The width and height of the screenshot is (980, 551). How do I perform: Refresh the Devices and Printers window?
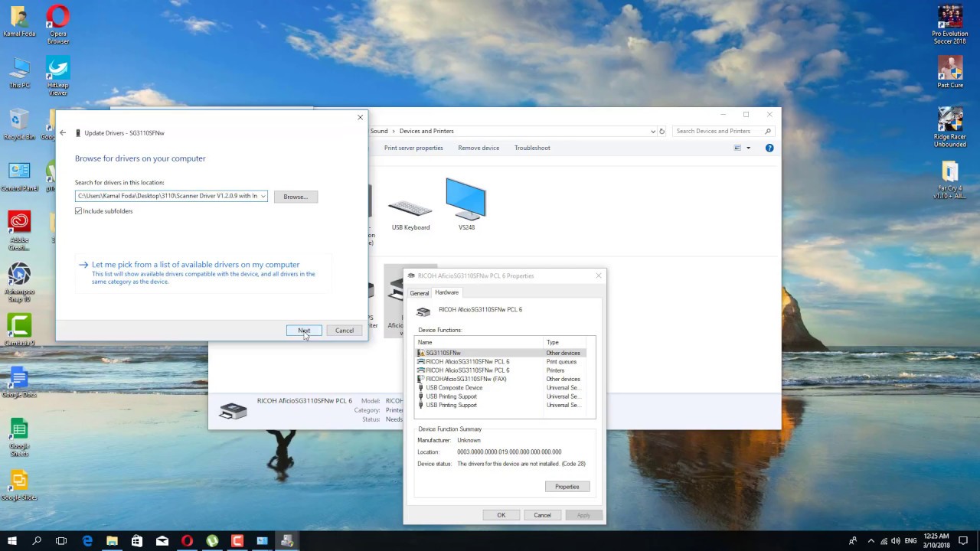[x=662, y=131]
